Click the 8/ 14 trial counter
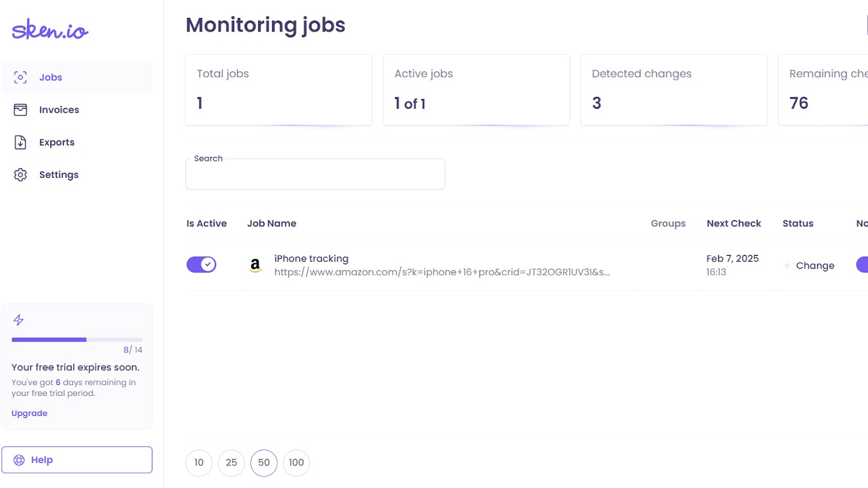This screenshot has height=488, width=868. point(133,350)
